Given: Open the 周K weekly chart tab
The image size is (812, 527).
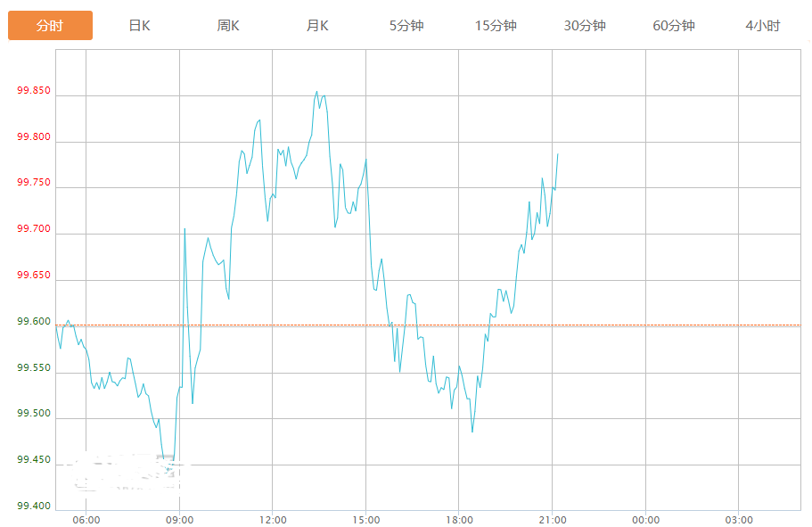Looking at the screenshot, I should pyautogui.click(x=228, y=25).
